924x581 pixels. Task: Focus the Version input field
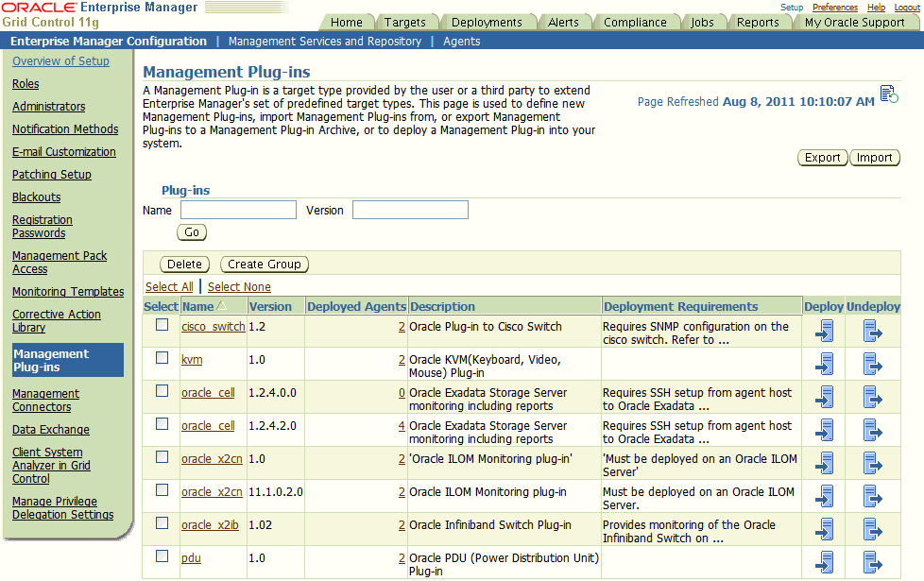coord(410,210)
